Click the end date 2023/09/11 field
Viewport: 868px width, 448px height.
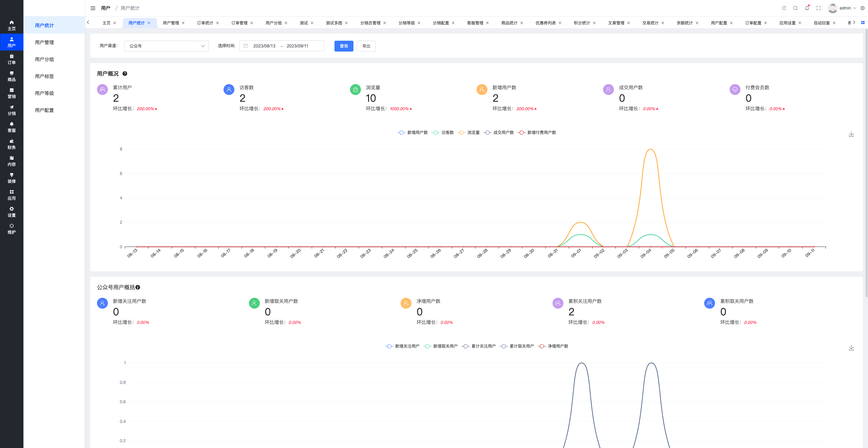[297, 46]
